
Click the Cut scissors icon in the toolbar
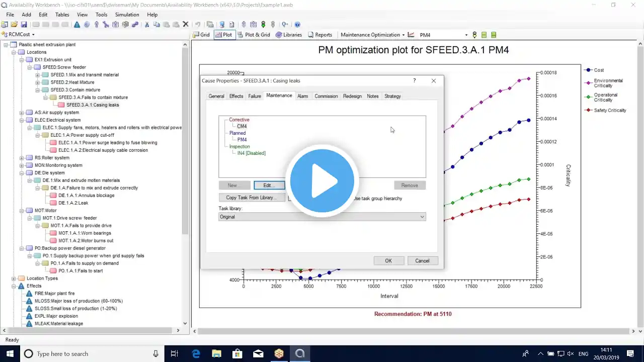point(146,24)
